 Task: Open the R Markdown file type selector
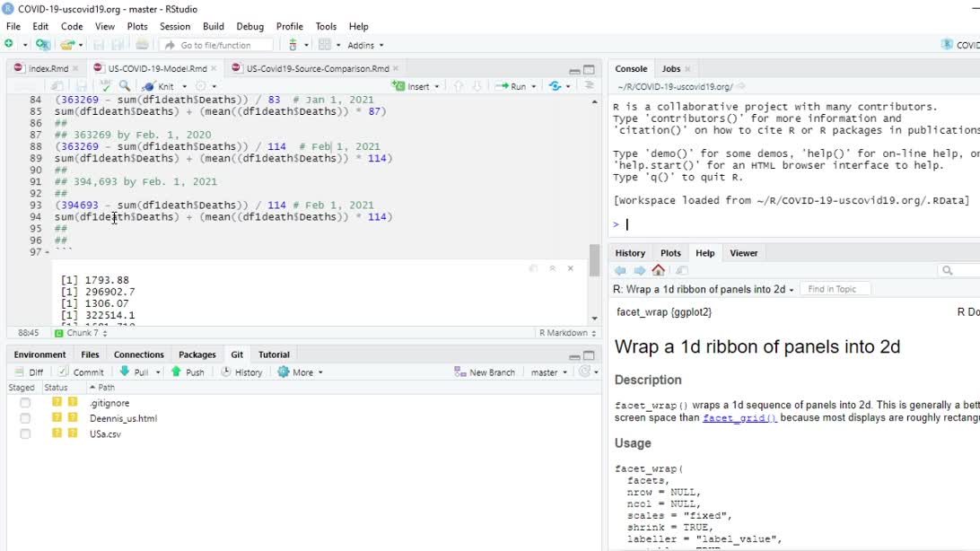tap(567, 333)
